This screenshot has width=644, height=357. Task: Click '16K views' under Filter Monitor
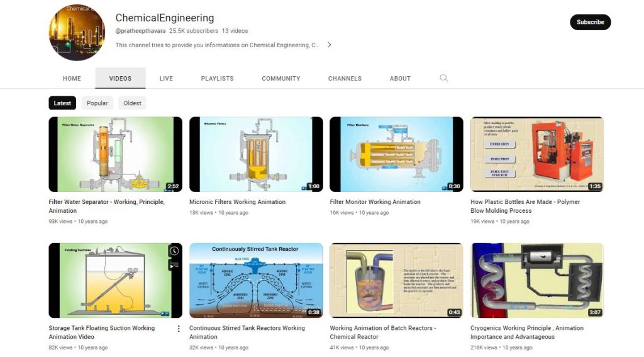[341, 213]
